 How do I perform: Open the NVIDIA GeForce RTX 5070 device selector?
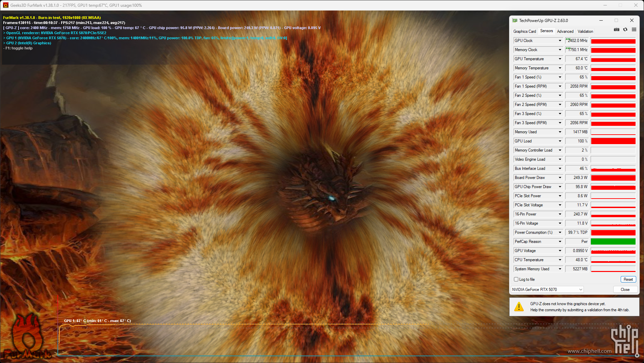[547, 290]
